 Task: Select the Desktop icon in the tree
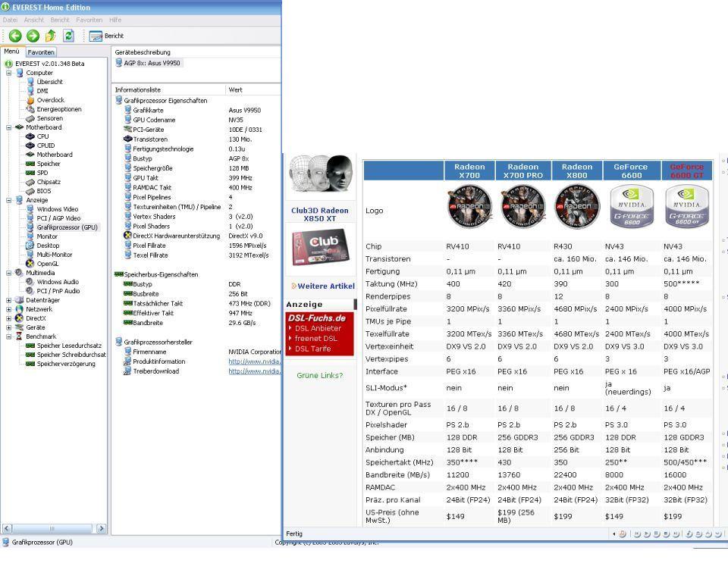coord(30,246)
